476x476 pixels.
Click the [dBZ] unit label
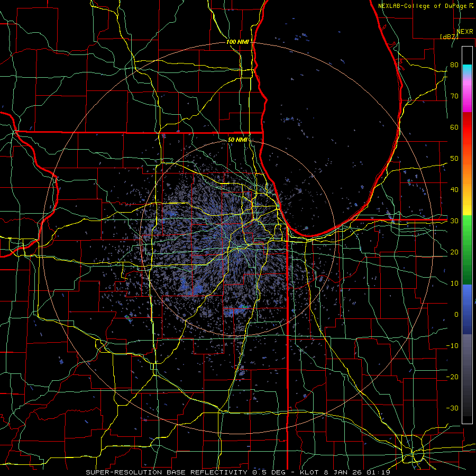(449, 36)
